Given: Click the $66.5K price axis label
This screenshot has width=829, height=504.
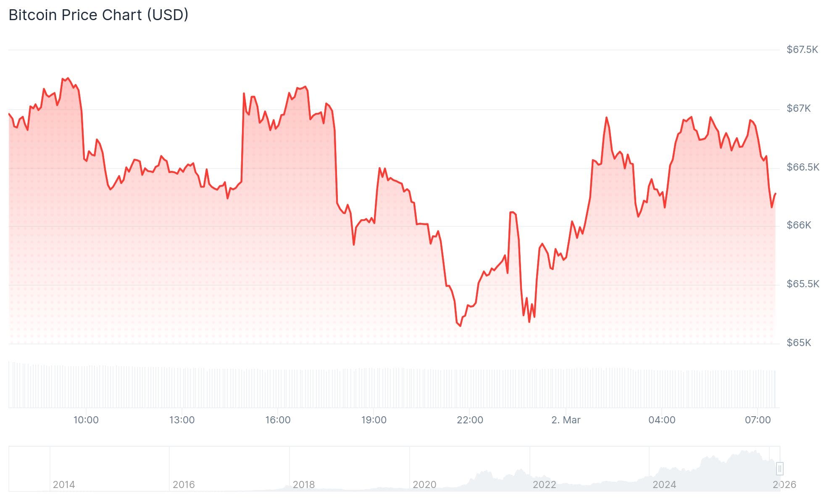Looking at the screenshot, I should pos(803,168).
